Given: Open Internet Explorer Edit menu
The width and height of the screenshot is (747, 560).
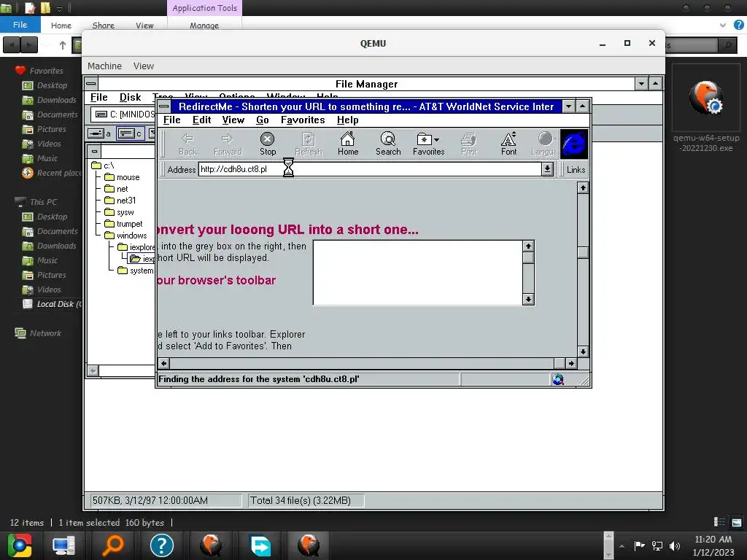Looking at the screenshot, I should [201, 120].
